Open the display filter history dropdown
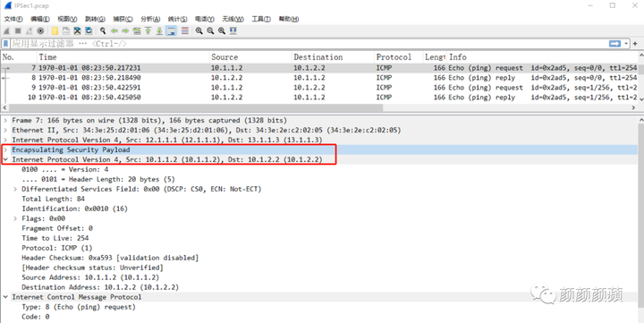This screenshot has height=323, width=644. (x=626, y=44)
